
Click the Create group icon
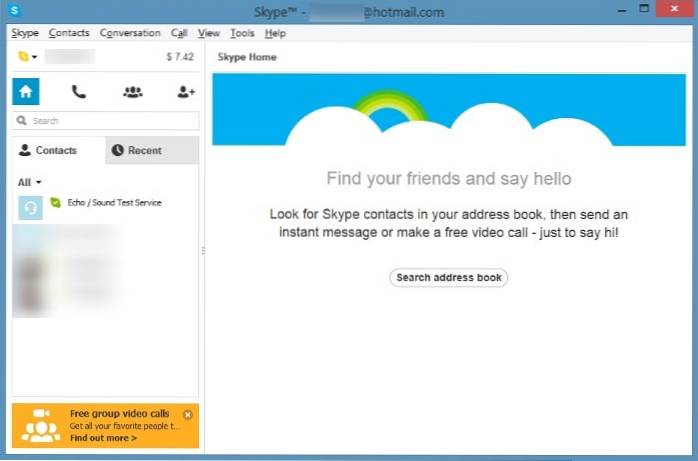(132, 92)
